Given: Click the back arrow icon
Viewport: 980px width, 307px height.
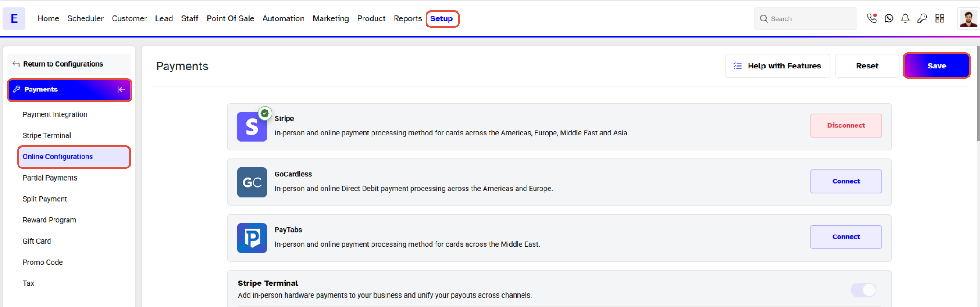Looking at the screenshot, I should [x=16, y=64].
